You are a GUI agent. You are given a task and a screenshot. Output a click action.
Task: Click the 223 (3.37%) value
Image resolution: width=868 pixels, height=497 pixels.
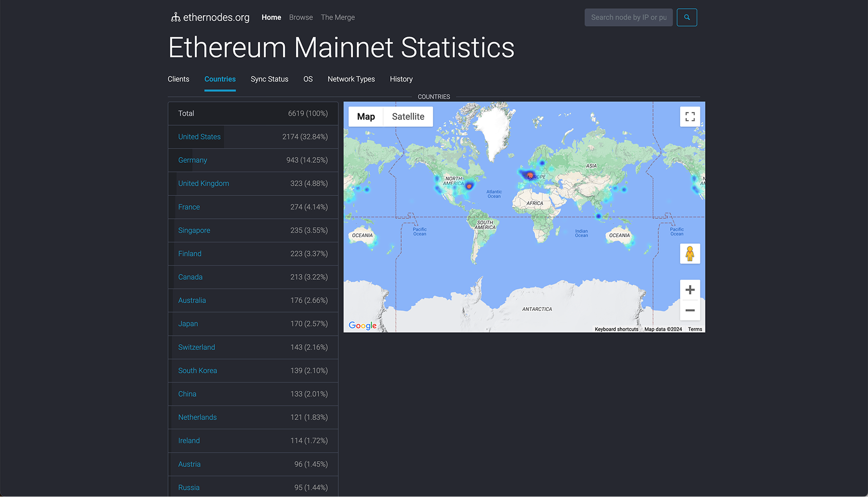pos(309,254)
